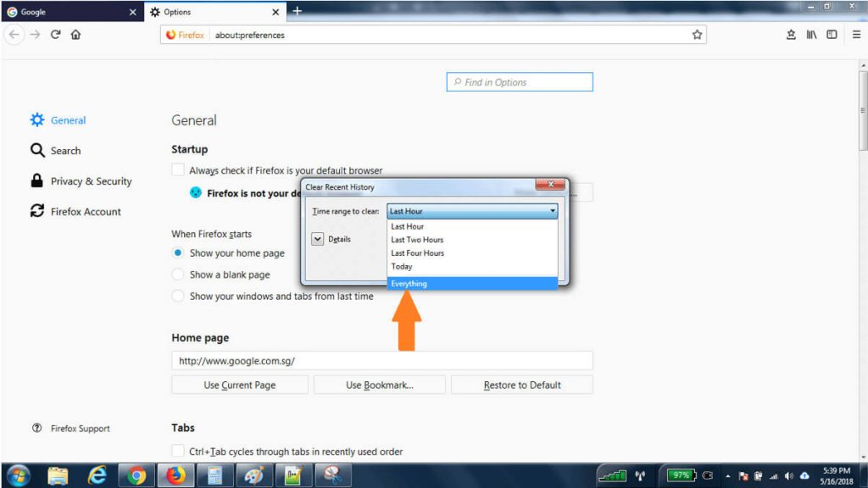Viewport: 868px width, 488px height.
Task: Click the green signal bars taskbar indicator
Action: (x=613, y=475)
